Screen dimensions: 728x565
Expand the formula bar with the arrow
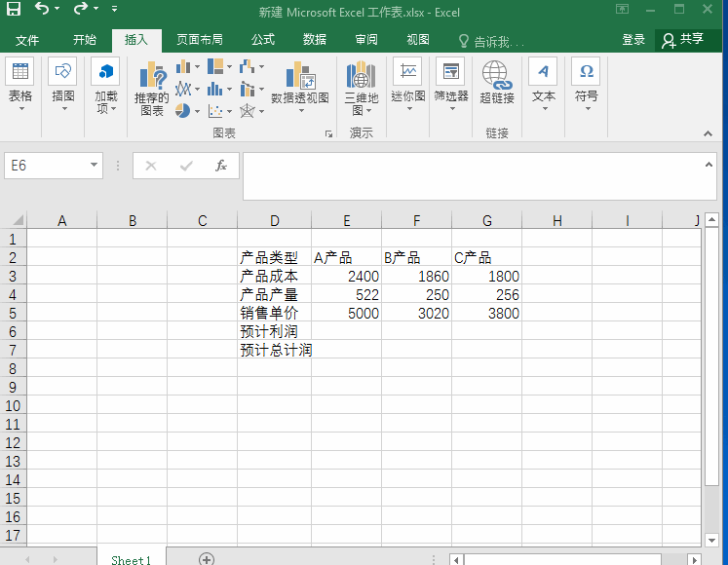point(709,165)
